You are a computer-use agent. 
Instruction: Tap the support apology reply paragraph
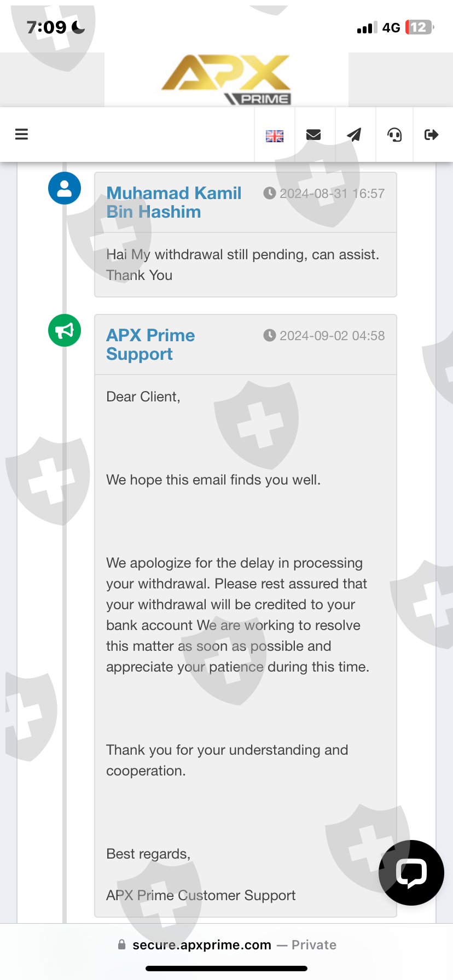(x=237, y=615)
